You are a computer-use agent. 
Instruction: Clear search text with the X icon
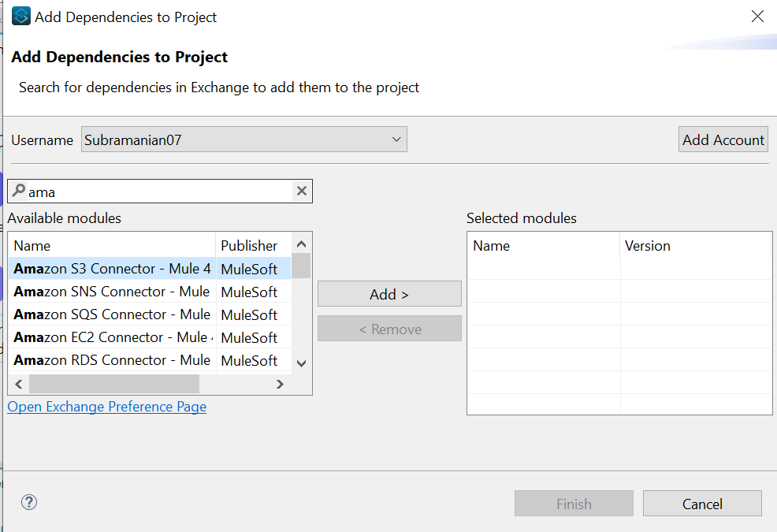coord(301,191)
